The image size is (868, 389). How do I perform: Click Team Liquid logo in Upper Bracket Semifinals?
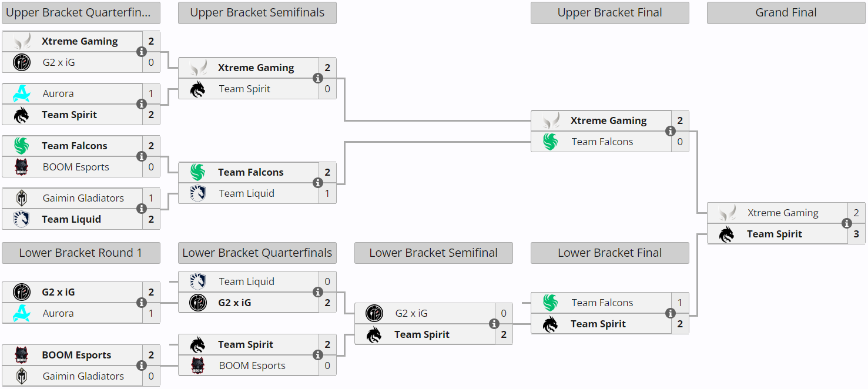(198, 194)
